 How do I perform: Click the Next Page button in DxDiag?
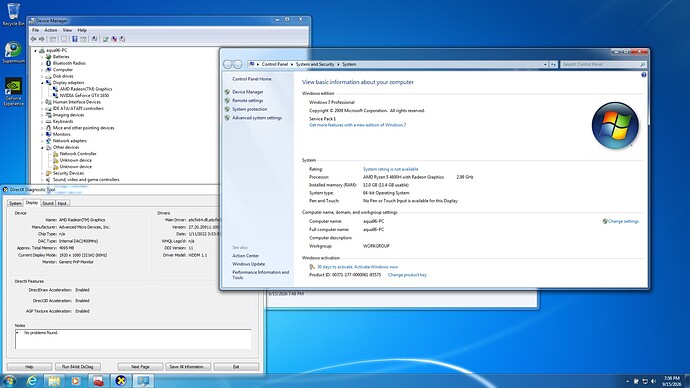(x=140, y=366)
